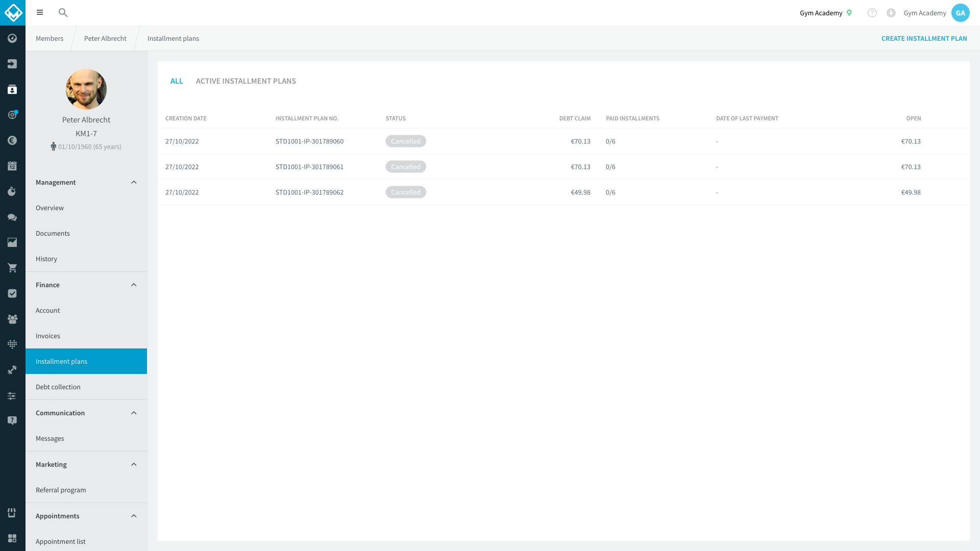The width and height of the screenshot is (980, 551).
Task: Open the dashboard gauge icon in the sidebar
Action: (12, 38)
